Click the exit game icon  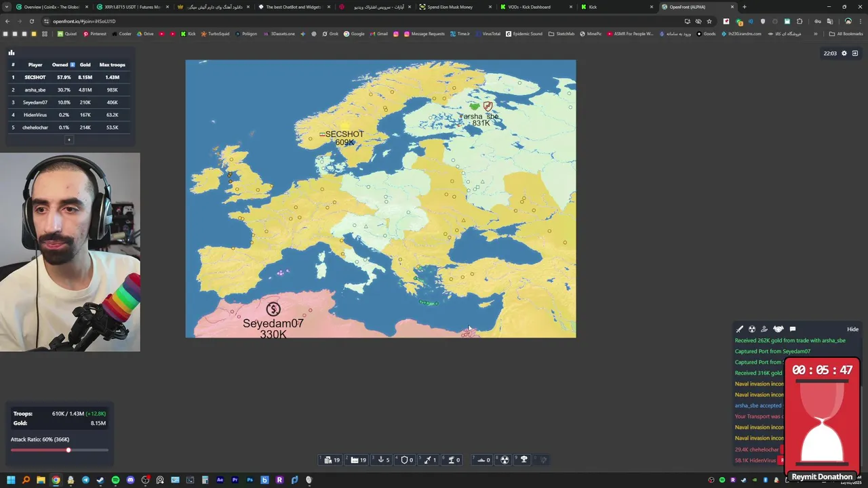point(855,53)
